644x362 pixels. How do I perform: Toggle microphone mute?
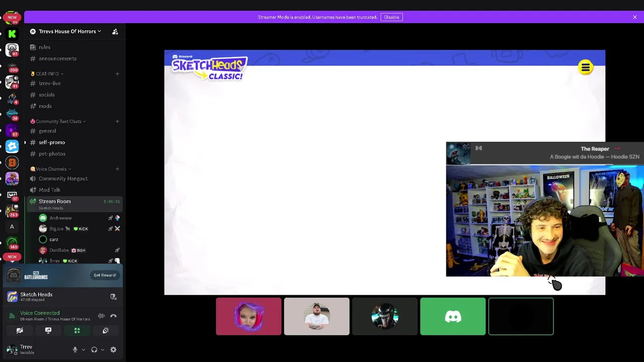(75, 350)
